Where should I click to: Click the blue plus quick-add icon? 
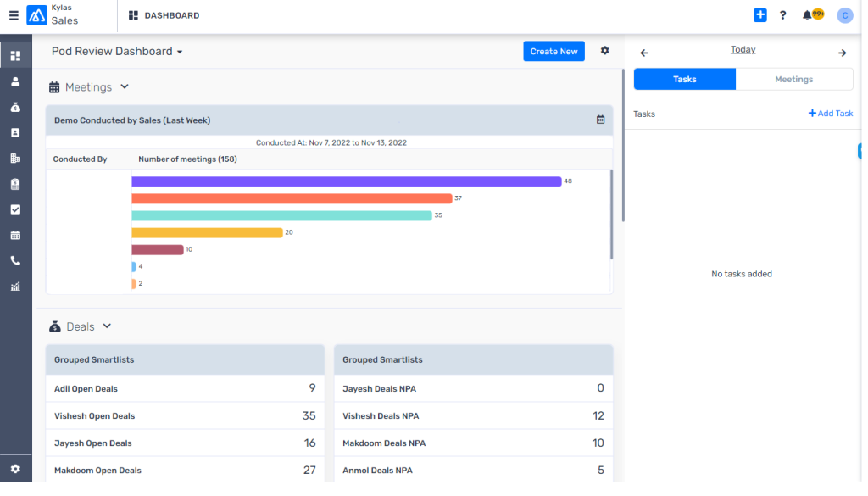click(x=759, y=15)
